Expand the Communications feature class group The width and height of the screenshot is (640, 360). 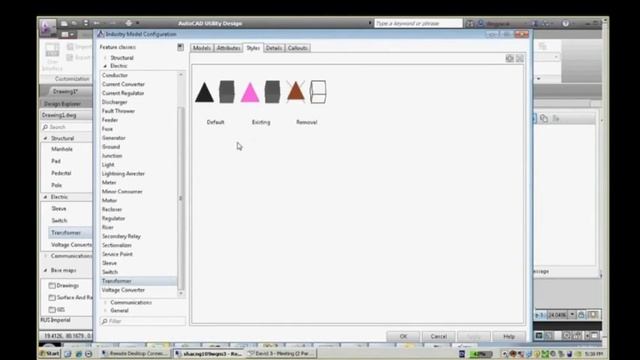click(105, 302)
